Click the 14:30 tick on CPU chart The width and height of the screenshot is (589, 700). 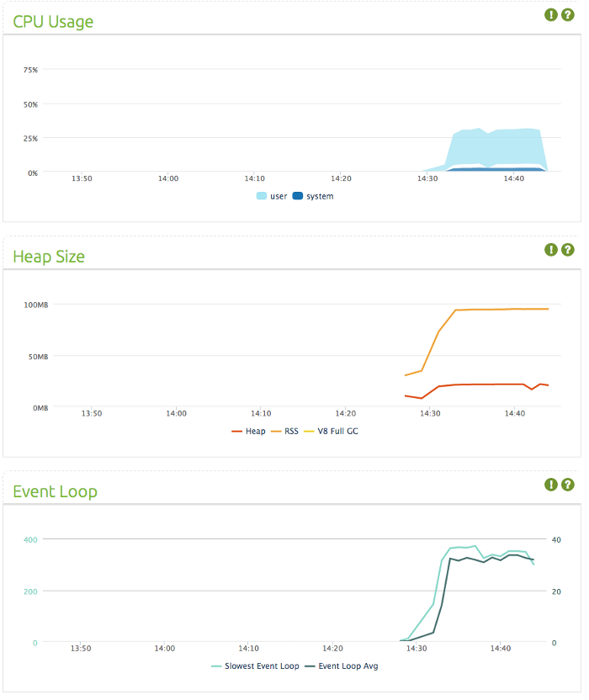(x=427, y=178)
